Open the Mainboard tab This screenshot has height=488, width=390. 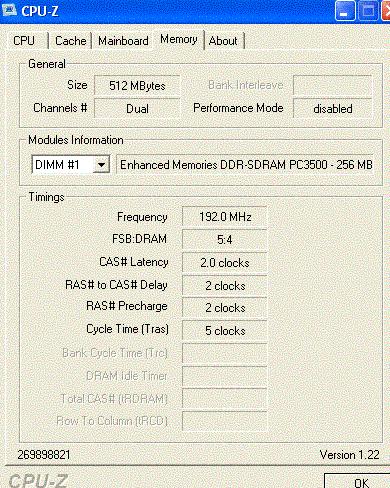(x=123, y=41)
